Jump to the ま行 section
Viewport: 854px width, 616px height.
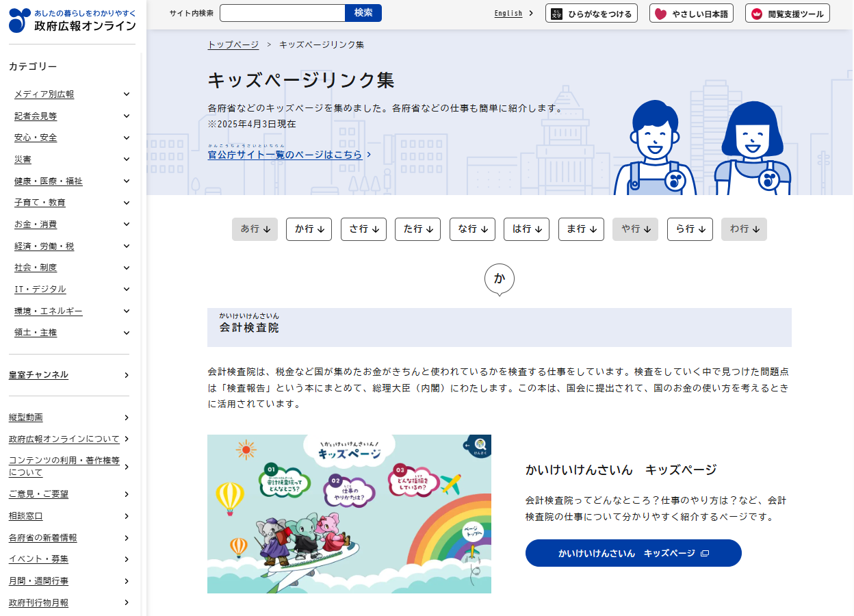point(581,229)
